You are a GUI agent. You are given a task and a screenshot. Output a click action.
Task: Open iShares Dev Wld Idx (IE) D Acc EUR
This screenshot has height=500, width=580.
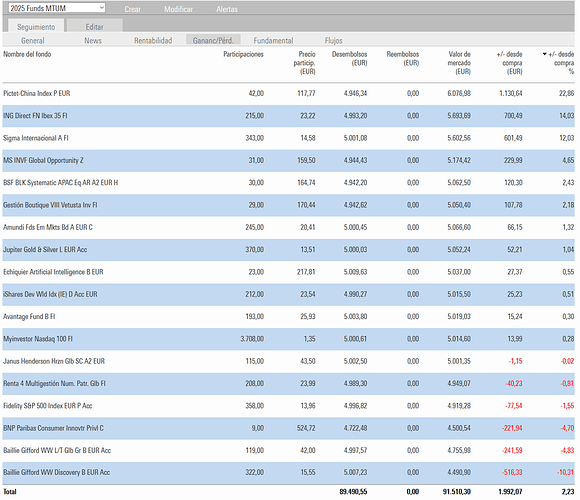50,294
